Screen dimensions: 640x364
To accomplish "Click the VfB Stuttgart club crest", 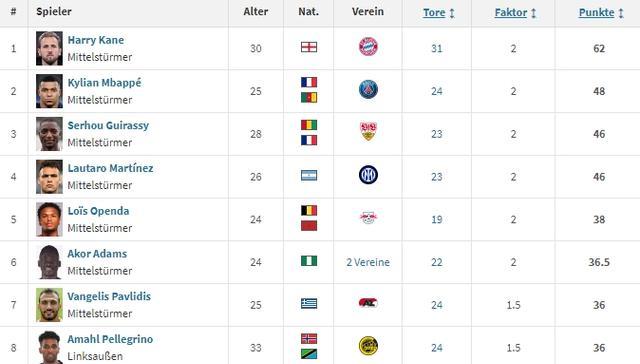I will [x=368, y=132].
